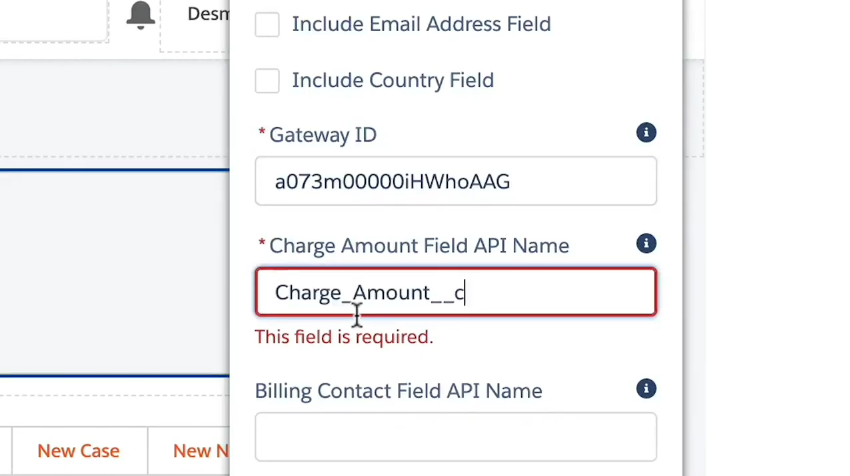The height and width of the screenshot is (476, 850).
Task: Enable Include Email Address Field checkbox
Action: (267, 24)
